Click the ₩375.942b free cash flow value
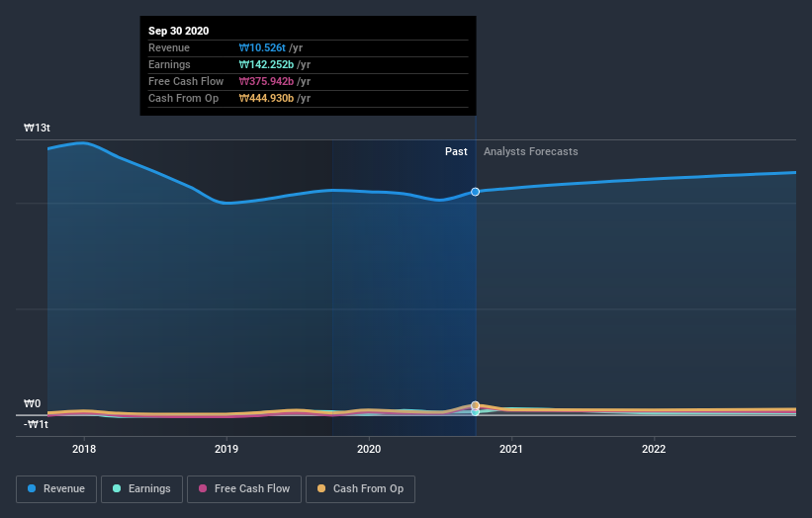Image resolution: width=812 pixels, height=518 pixels. coord(266,81)
